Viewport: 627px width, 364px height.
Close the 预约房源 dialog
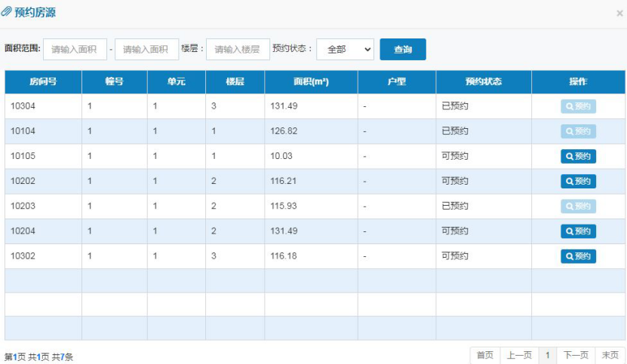(x=619, y=14)
